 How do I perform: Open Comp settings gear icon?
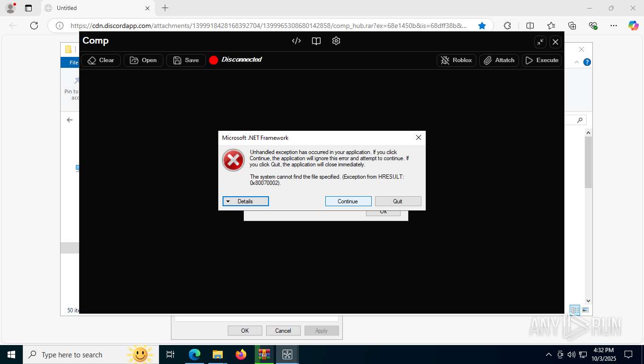point(336,41)
